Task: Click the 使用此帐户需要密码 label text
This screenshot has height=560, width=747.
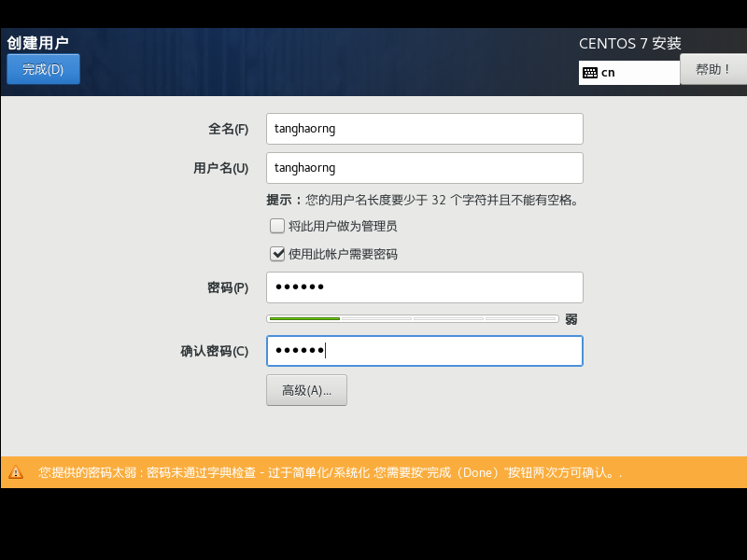Action: click(x=344, y=253)
